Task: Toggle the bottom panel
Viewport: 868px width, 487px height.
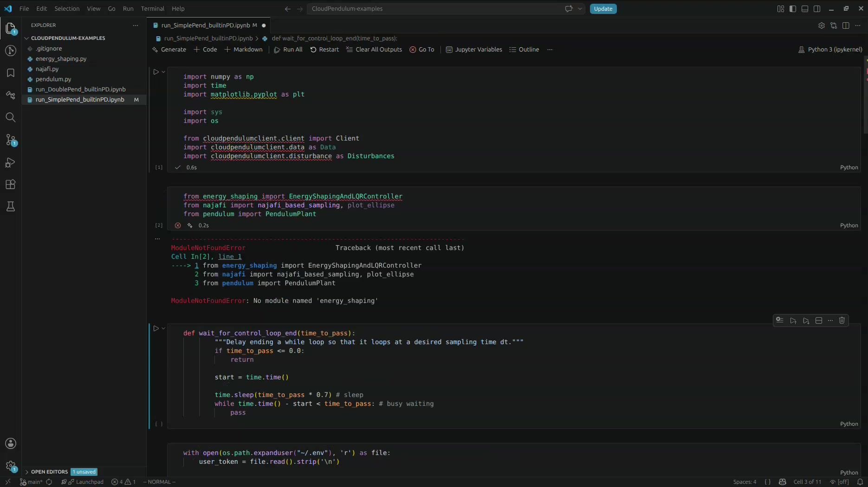Action: click(805, 9)
